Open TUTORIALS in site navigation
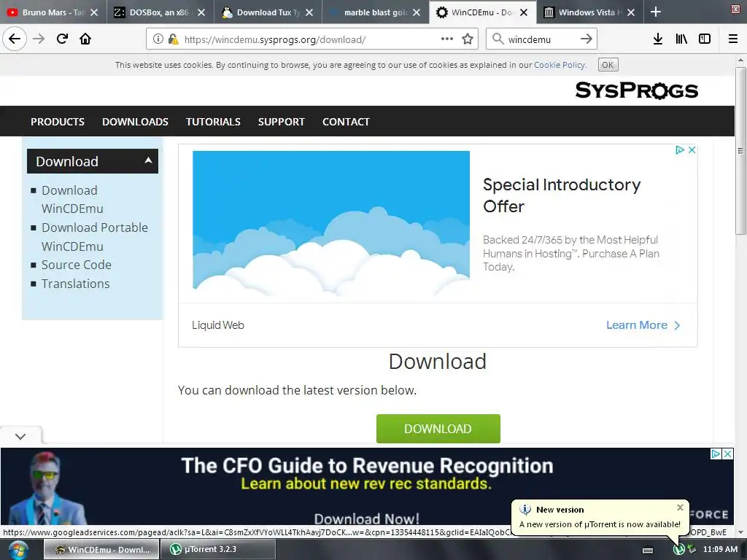The height and width of the screenshot is (560, 747). point(213,122)
